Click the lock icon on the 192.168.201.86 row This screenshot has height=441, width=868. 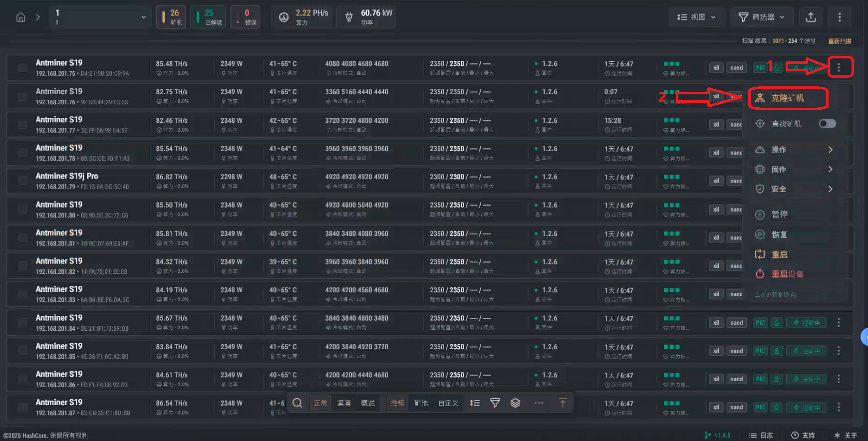click(777, 379)
